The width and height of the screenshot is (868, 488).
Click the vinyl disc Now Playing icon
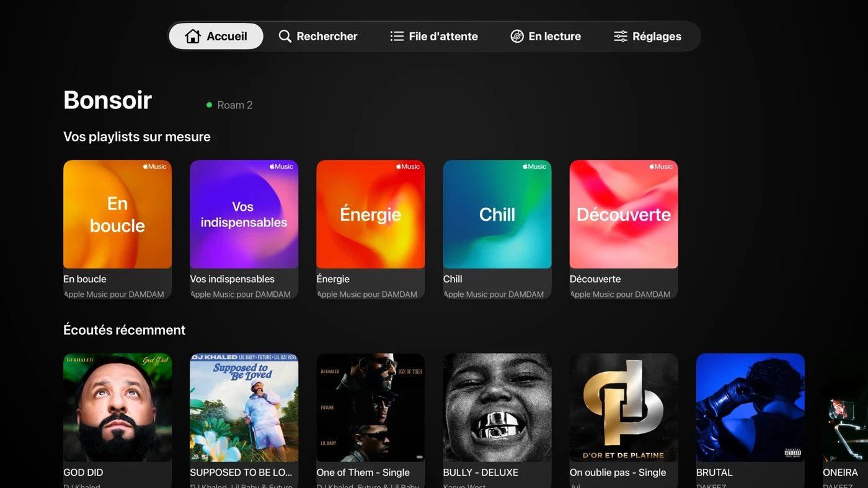[x=517, y=37]
